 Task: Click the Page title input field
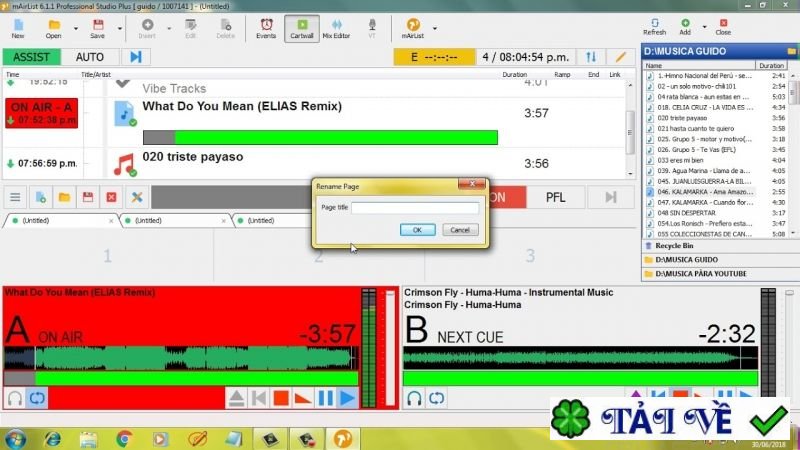click(x=415, y=208)
